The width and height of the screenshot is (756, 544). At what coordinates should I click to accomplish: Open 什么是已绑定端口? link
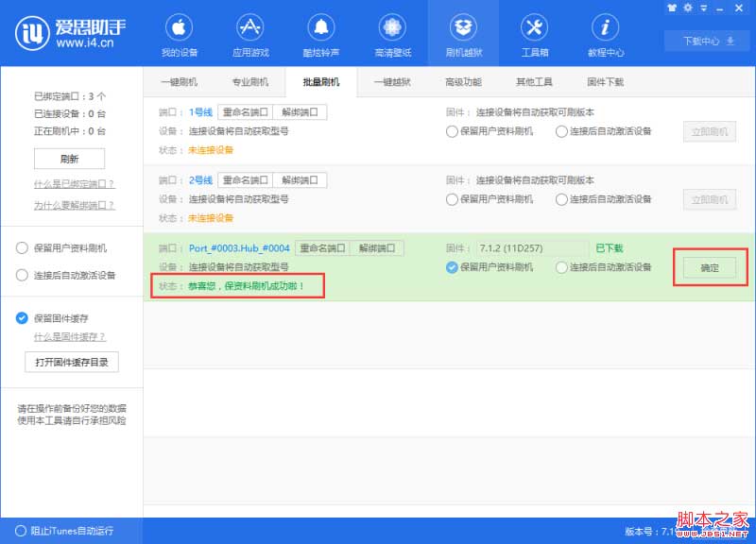(x=74, y=184)
